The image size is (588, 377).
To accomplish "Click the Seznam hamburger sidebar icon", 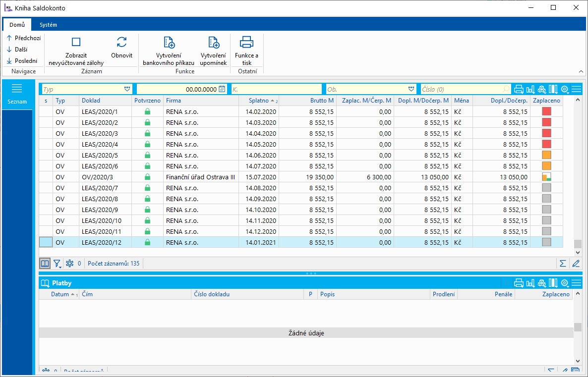I will (17, 89).
